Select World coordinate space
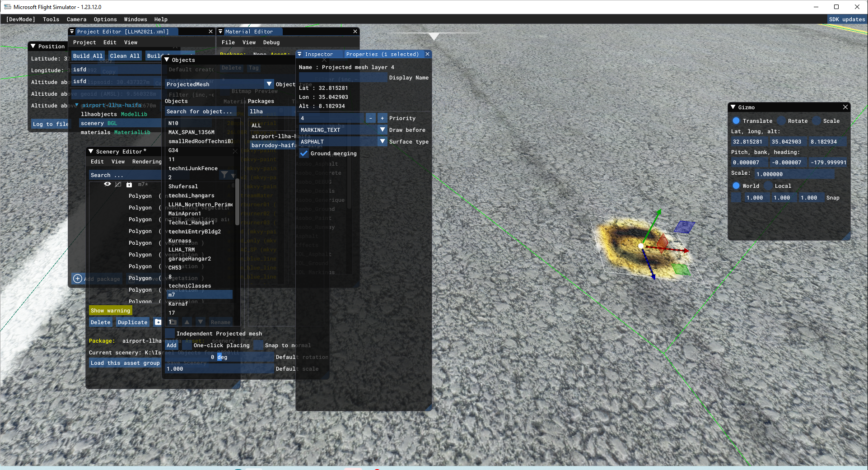 (x=736, y=186)
